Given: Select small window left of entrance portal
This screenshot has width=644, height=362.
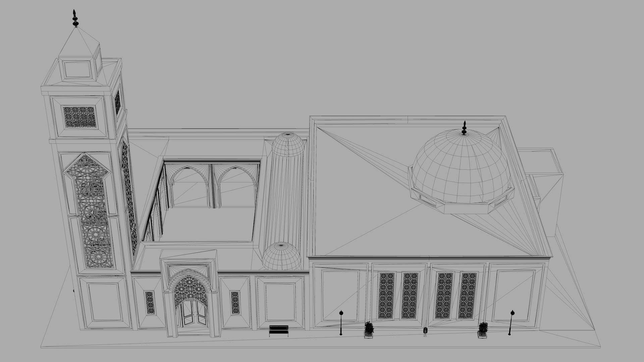Looking at the screenshot, I should coord(150,302).
